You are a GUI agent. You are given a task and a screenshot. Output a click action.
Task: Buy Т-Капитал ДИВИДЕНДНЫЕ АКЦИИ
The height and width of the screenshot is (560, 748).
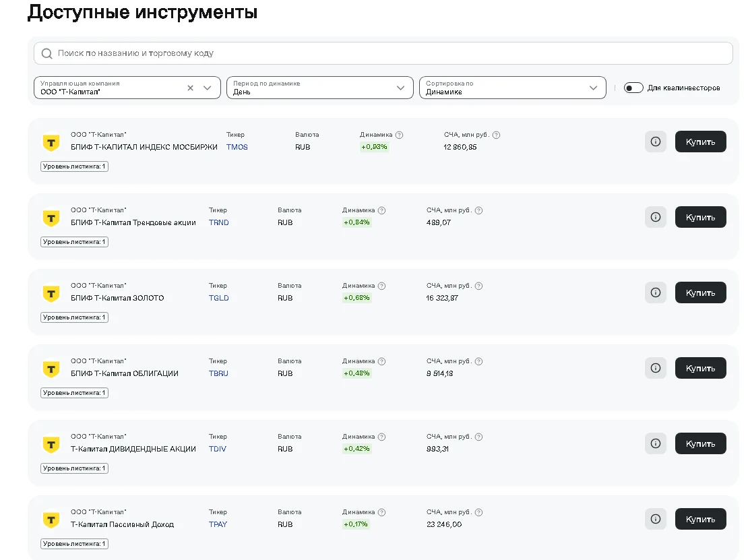[x=700, y=443]
